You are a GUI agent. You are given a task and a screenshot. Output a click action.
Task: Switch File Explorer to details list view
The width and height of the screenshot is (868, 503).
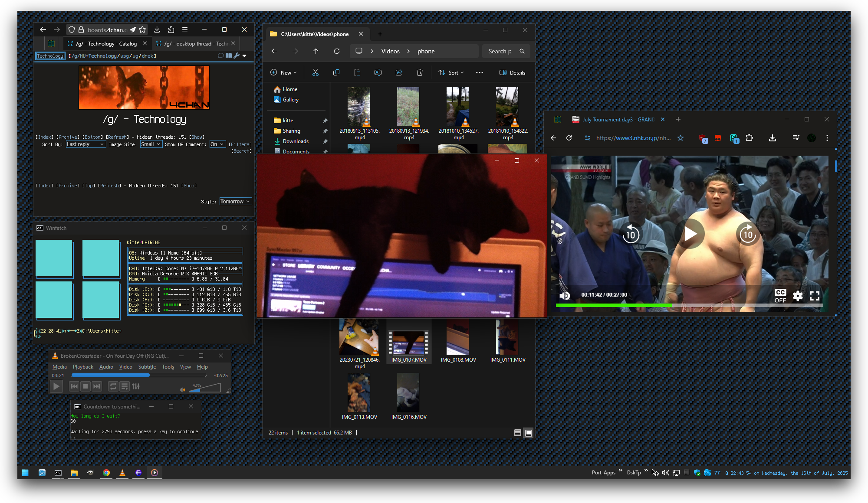(517, 433)
